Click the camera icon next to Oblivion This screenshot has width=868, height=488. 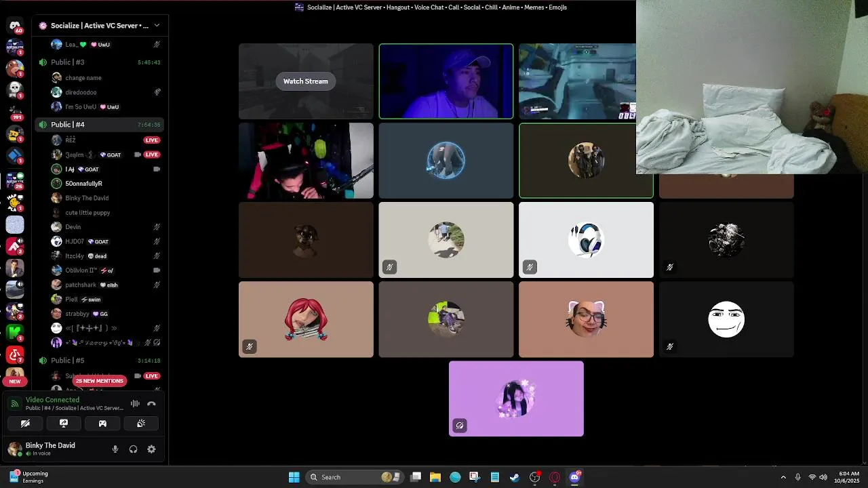tap(157, 270)
